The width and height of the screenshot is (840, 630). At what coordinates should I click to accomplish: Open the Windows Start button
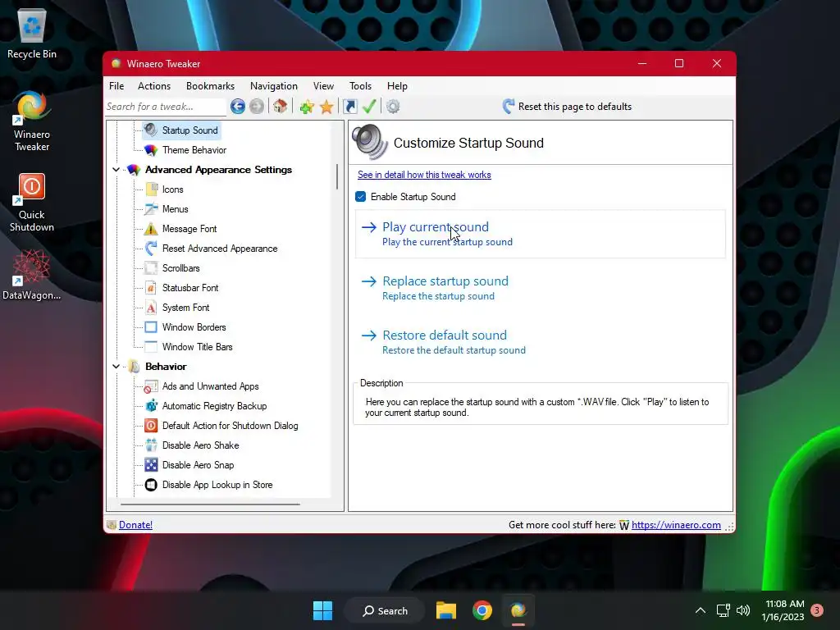(x=322, y=610)
